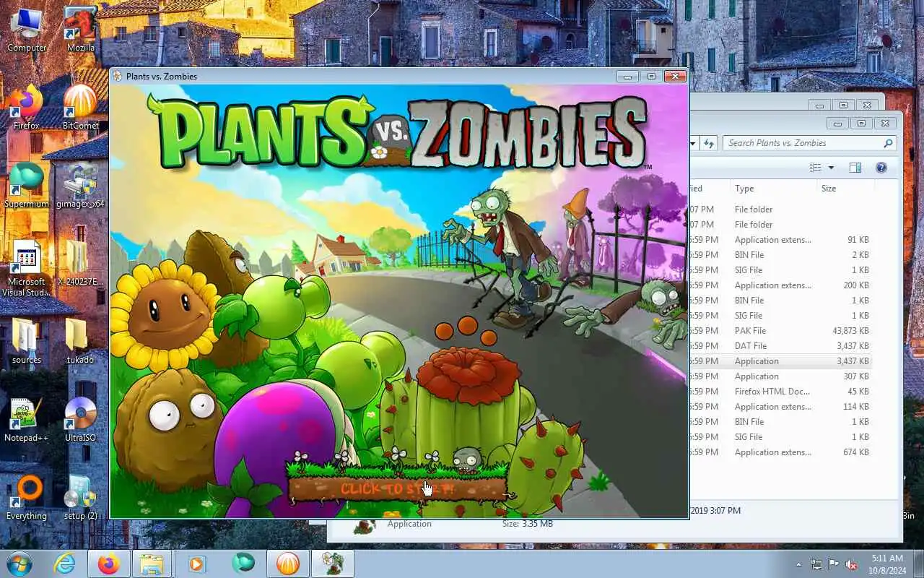
Task: Select the X-240237E desktop folder
Action: coord(81,264)
